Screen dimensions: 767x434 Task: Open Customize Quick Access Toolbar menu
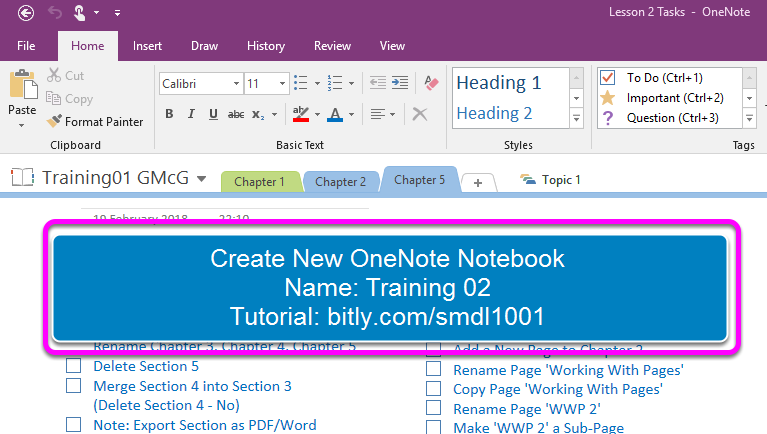pyautogui.click(x=117, y=13)
